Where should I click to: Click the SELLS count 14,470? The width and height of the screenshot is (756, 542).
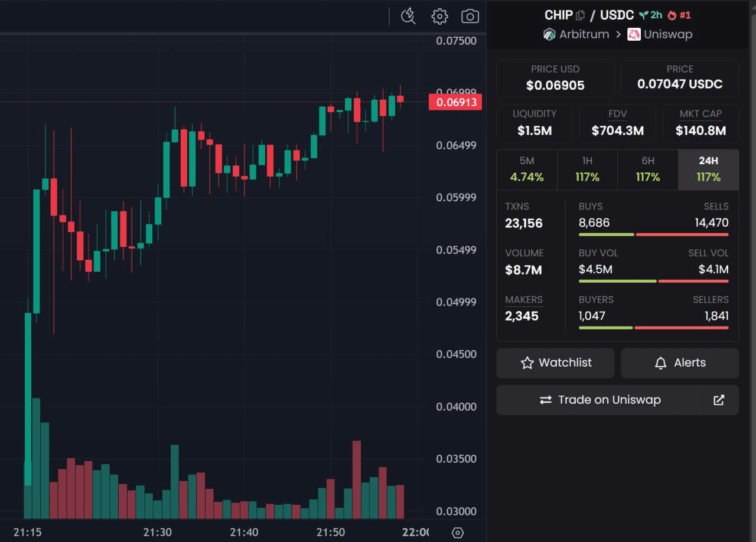712,223
